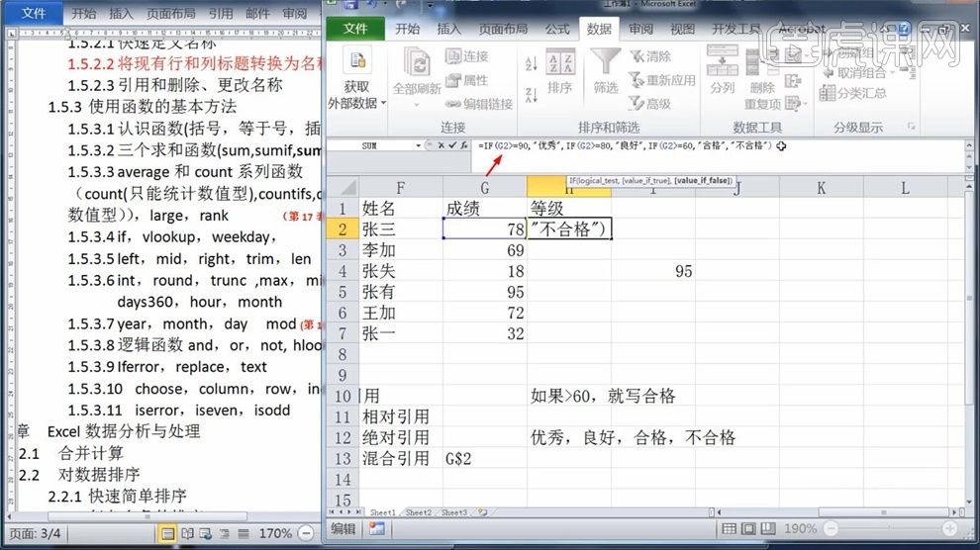Screen dimensions: 980x550
Task: Expand the formula bar
Action: pos(969,145)
